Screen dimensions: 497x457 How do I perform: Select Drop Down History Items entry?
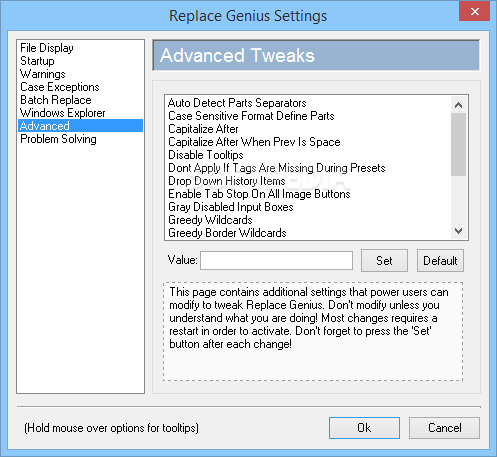[227, 181]
